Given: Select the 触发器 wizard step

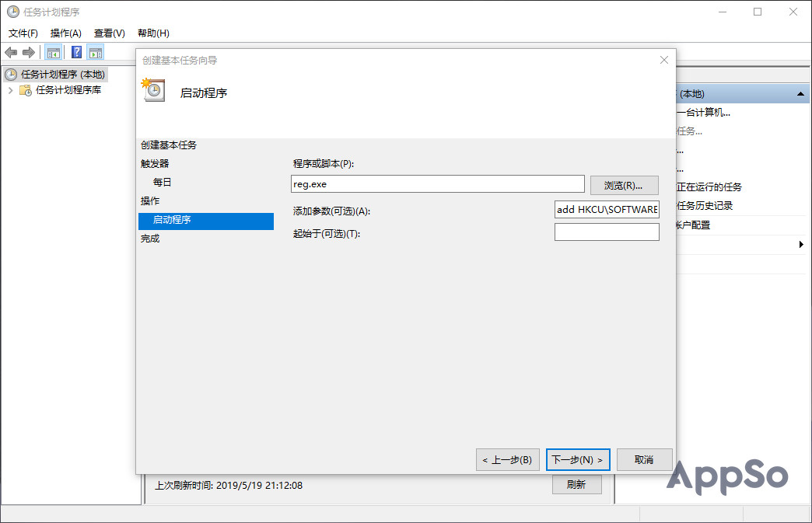Looking at the screenshot, I should point(155,164).
